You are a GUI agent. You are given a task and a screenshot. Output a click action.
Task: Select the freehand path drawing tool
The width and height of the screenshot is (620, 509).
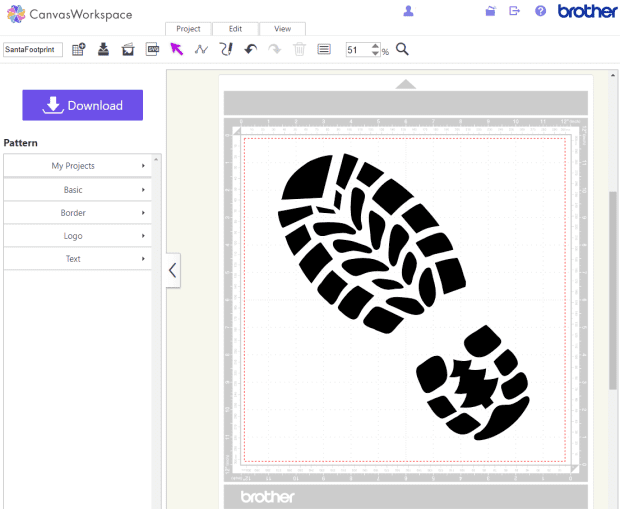(226, 49)
